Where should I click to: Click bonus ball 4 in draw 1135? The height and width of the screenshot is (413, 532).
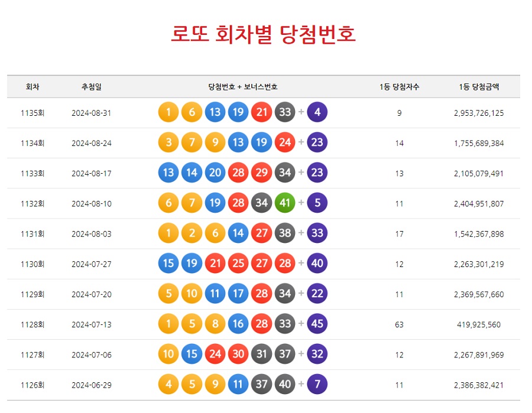316,112
